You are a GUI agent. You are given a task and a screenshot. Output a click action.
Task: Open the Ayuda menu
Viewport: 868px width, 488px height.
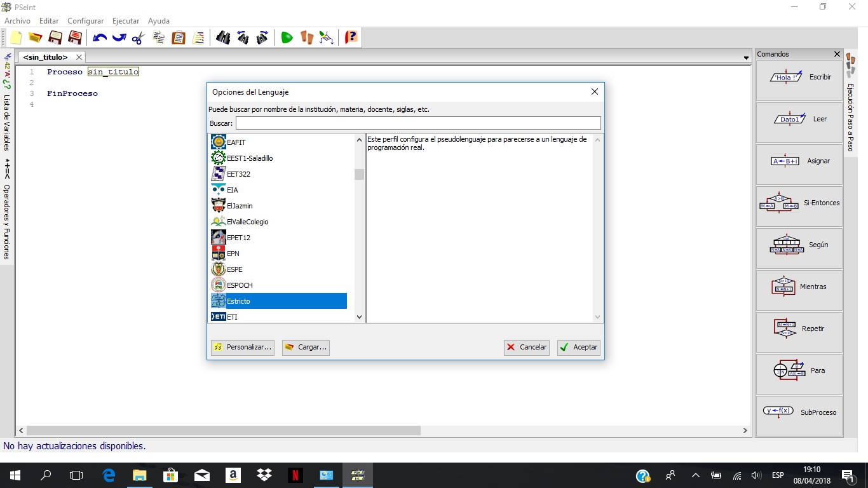coord(159,21)
